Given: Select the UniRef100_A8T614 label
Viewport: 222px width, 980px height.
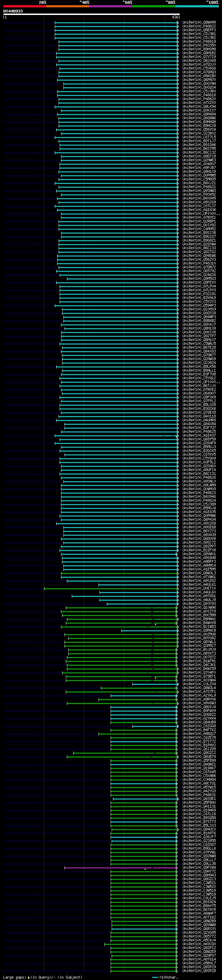Looking at the screenshot, I should (199, 959).
